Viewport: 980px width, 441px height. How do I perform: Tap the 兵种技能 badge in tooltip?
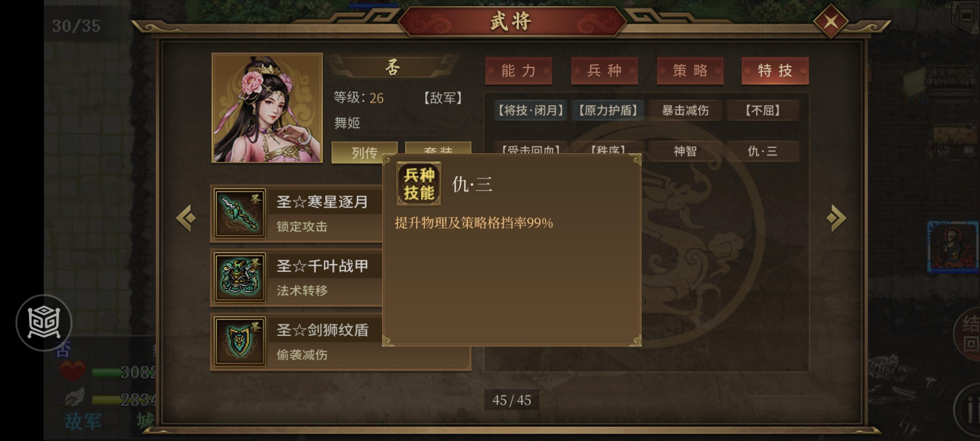[419, 184]
